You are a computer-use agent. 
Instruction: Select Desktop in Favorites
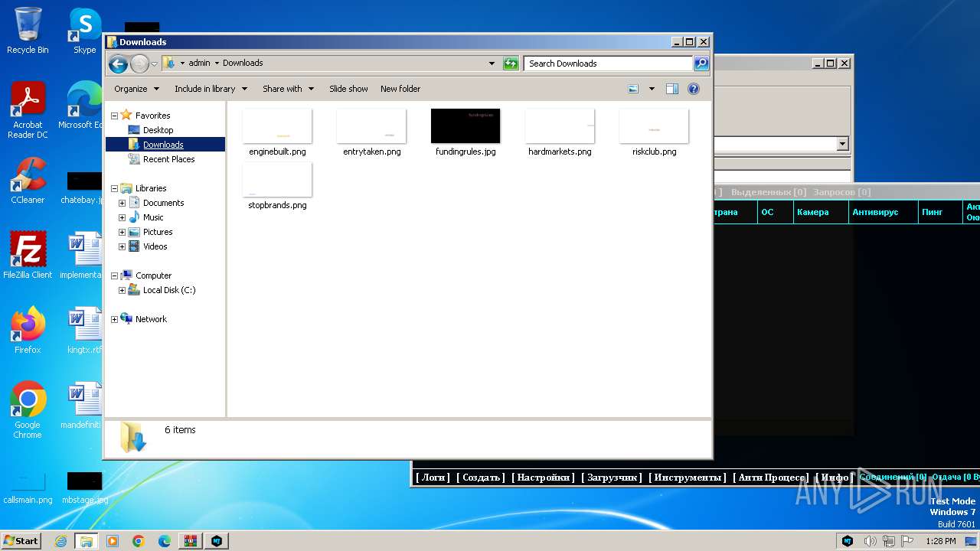tap(158, 130)
